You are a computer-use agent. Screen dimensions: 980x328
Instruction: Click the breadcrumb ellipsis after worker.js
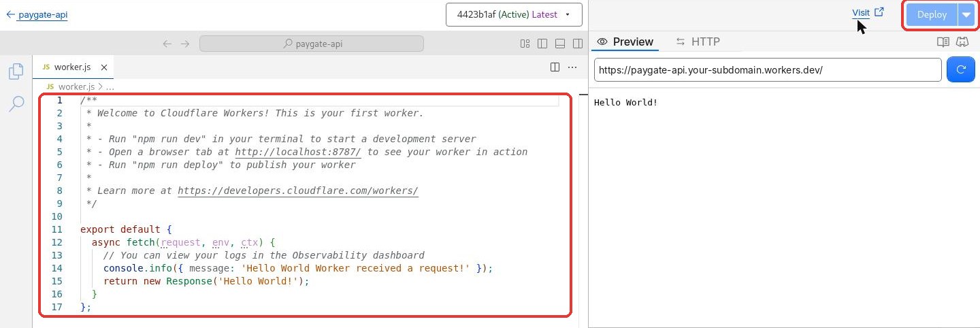point(110,86)
